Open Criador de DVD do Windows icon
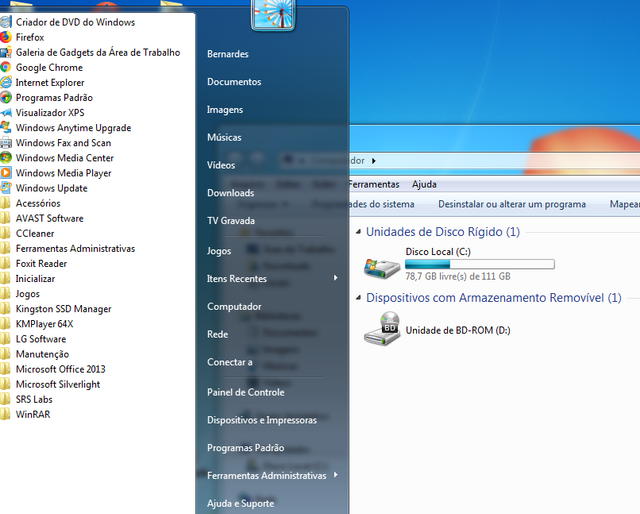 click(x=5, y=22)
